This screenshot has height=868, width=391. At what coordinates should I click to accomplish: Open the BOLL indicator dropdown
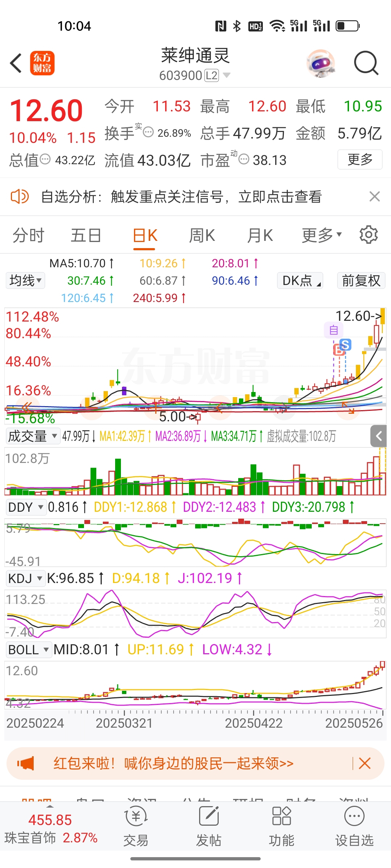click(x=29, y=650)
